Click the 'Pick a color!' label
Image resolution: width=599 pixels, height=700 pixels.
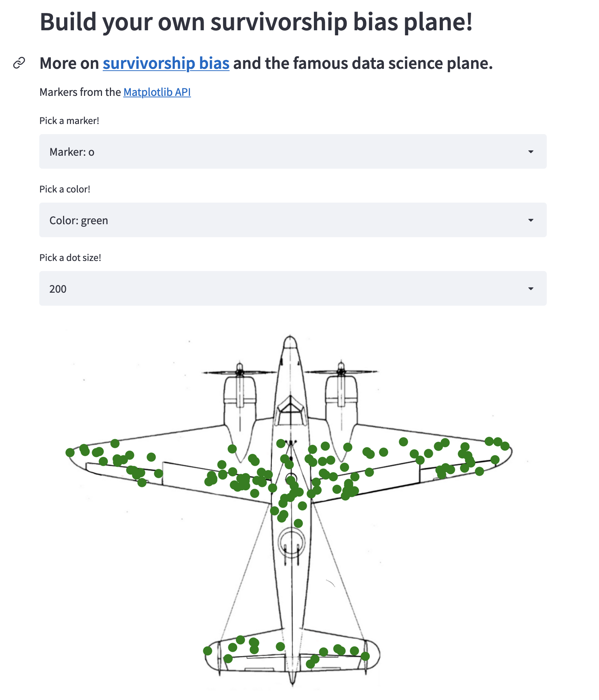(x=65, y=189)
